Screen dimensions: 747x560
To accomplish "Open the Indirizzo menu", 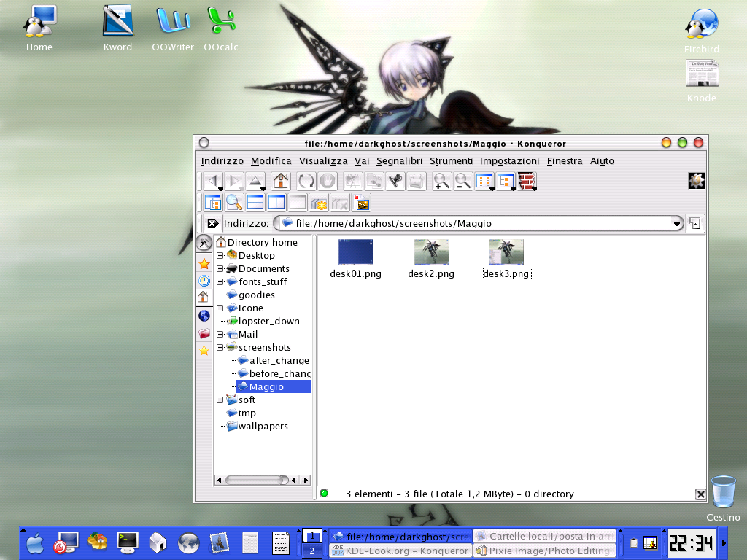I will pyautogui.click(x=222, y=161).
